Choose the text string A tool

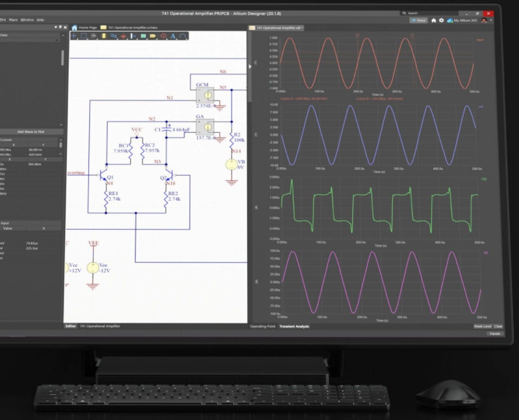(x=173, y=36)
